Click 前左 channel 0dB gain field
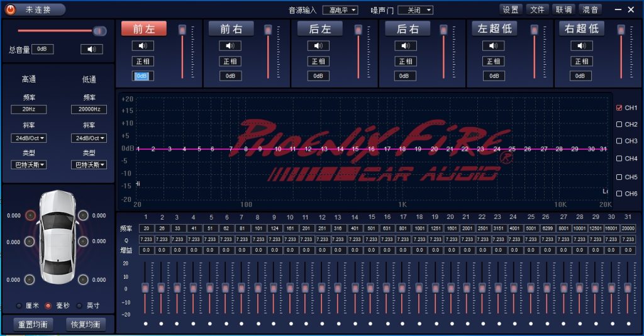Screen dimensions: 644x336 point(143,76)
